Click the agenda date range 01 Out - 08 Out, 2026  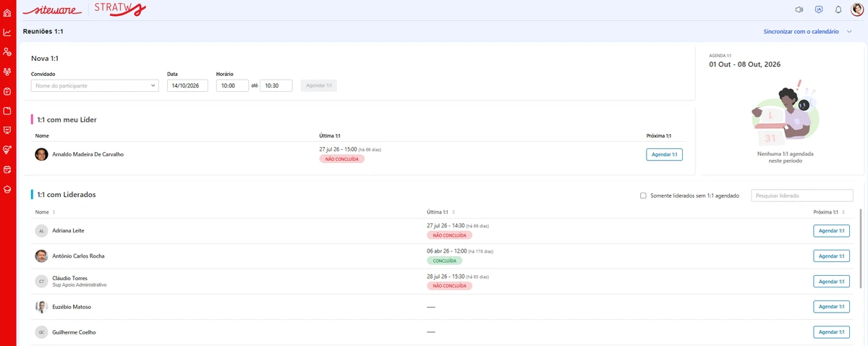(x=744, y=64)
